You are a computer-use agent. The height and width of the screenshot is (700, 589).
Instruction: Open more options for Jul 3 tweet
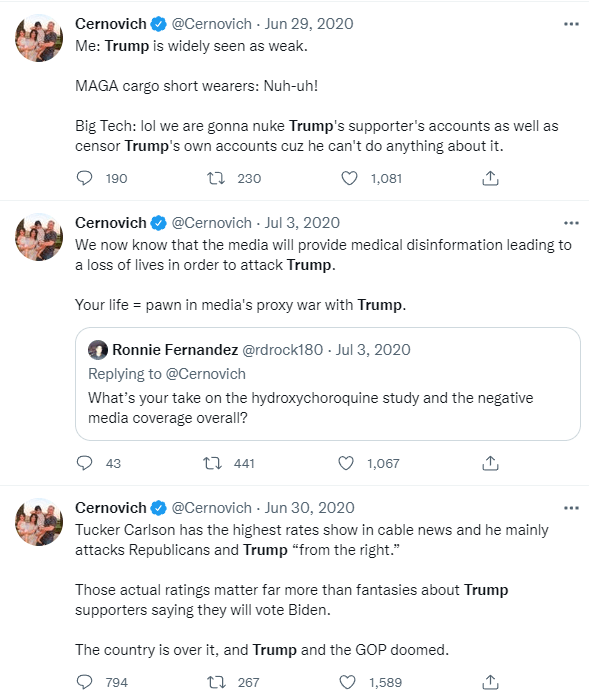coord(571,223)
